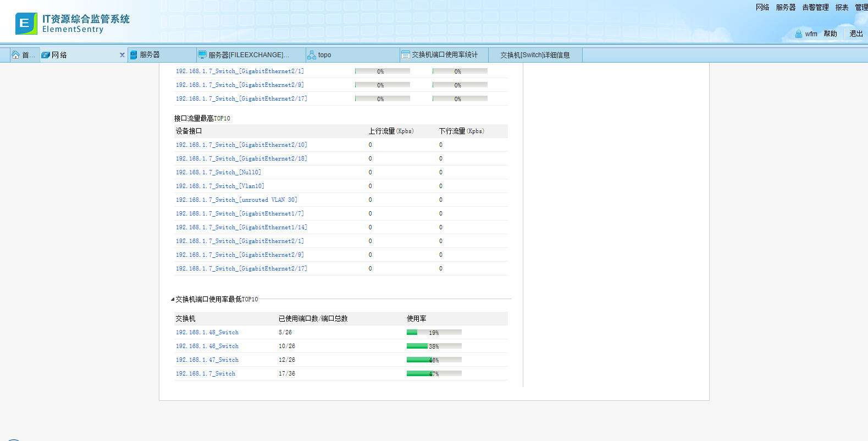Open 192.168.1.7_Switch link in usage table
The height and width of the screenshot is (441, 868).
click(206, 373)
